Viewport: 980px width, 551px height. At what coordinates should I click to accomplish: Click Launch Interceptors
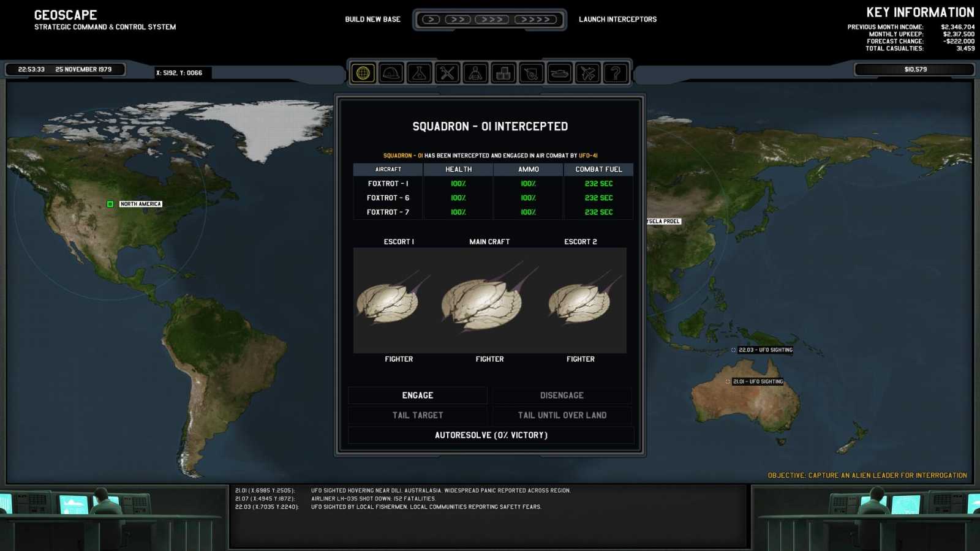point(617,20)
